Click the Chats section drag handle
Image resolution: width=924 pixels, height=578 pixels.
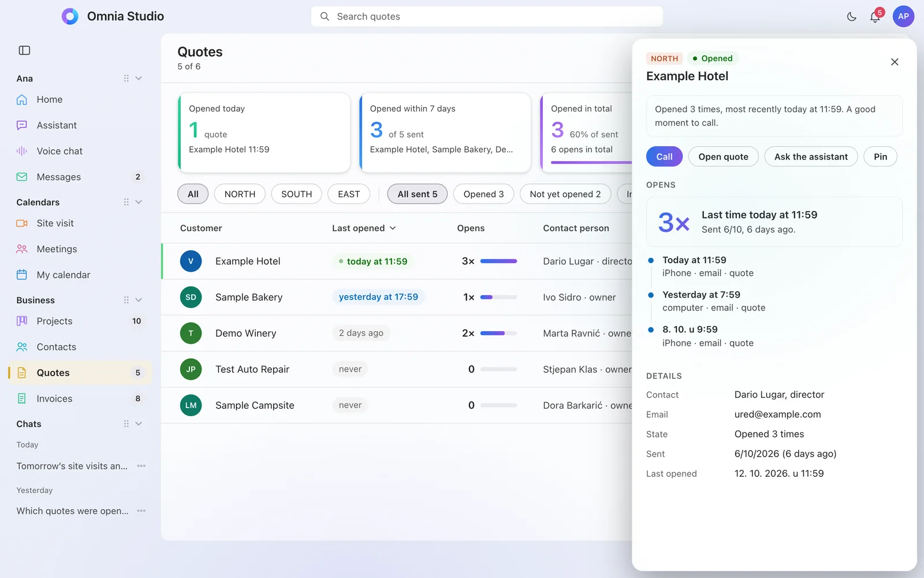click(126, 424)
